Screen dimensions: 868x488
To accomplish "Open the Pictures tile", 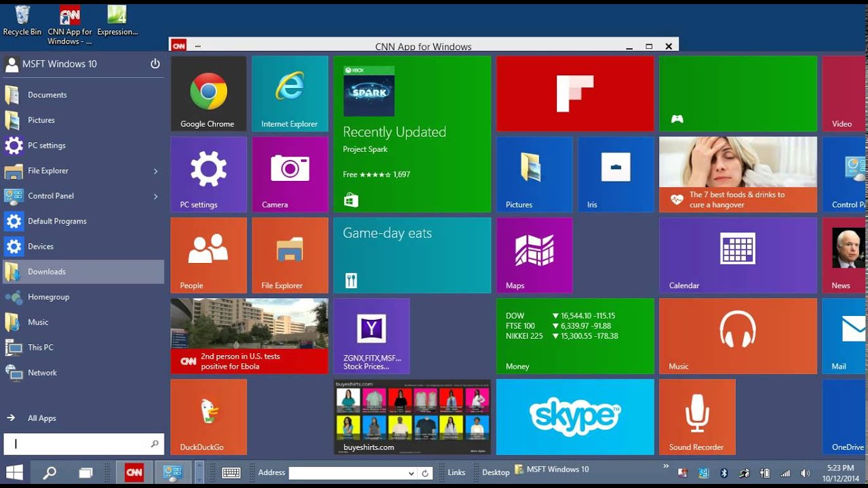I will pos(534,174).
